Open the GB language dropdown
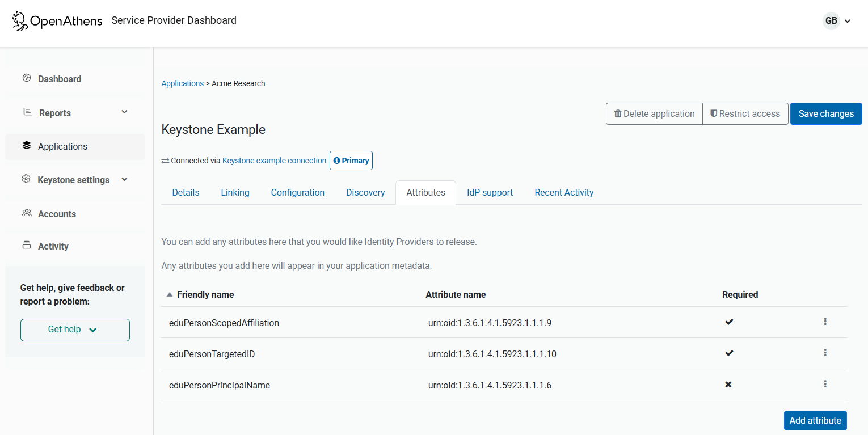868x435 pixels. pyautogui.click(x=836, y=20)
